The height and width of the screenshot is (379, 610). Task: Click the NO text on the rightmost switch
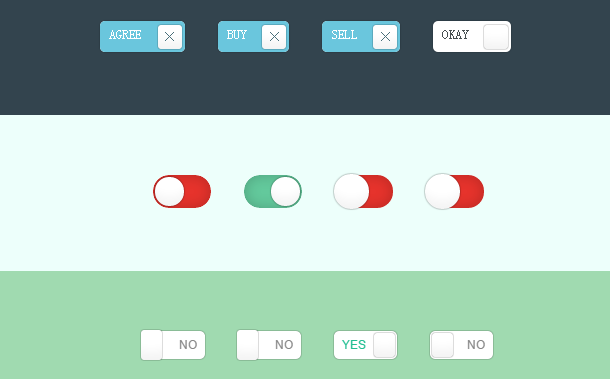click(x=476, y=345)
